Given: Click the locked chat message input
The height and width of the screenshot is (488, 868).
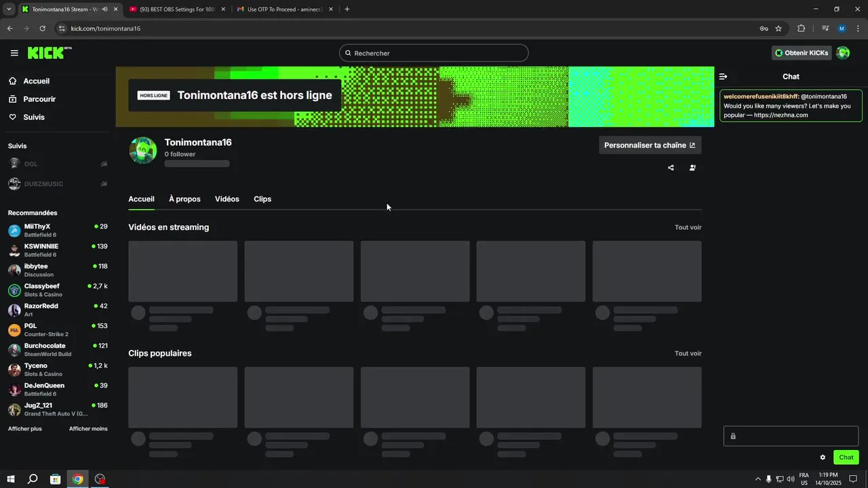Looking at the screenshot, I should pos(791,436).
